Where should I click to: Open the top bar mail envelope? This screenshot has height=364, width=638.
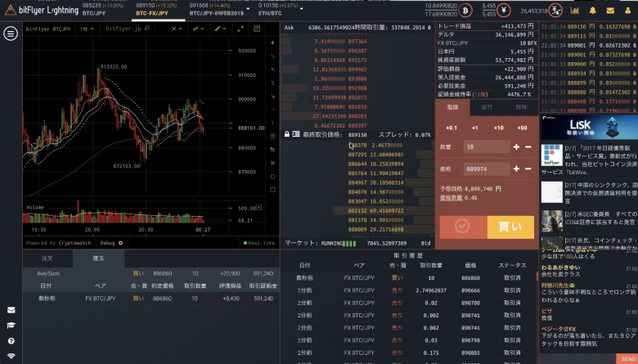pyautogui.click(x=610, y=11)
